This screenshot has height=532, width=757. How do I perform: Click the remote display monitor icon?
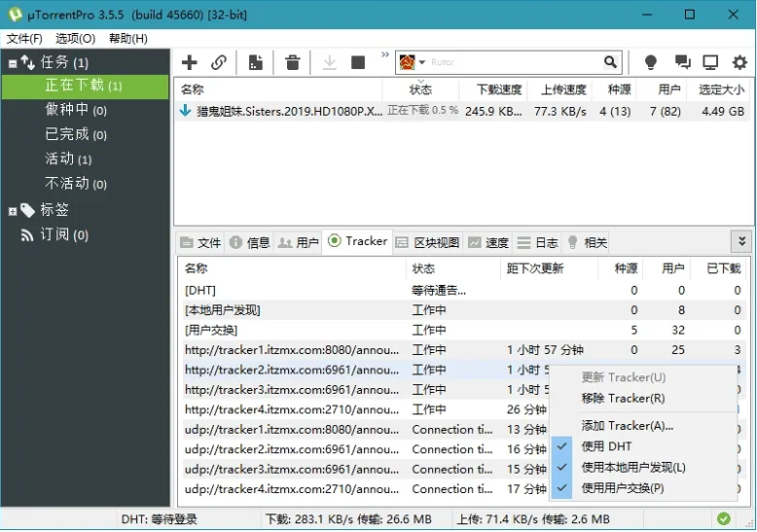(710, 63)
